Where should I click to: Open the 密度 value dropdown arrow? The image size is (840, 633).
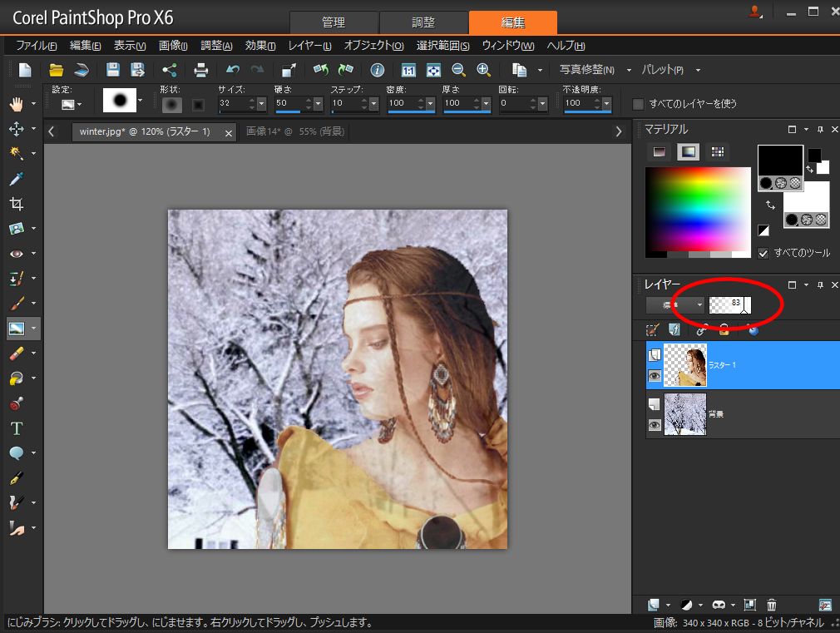point(430,103)
